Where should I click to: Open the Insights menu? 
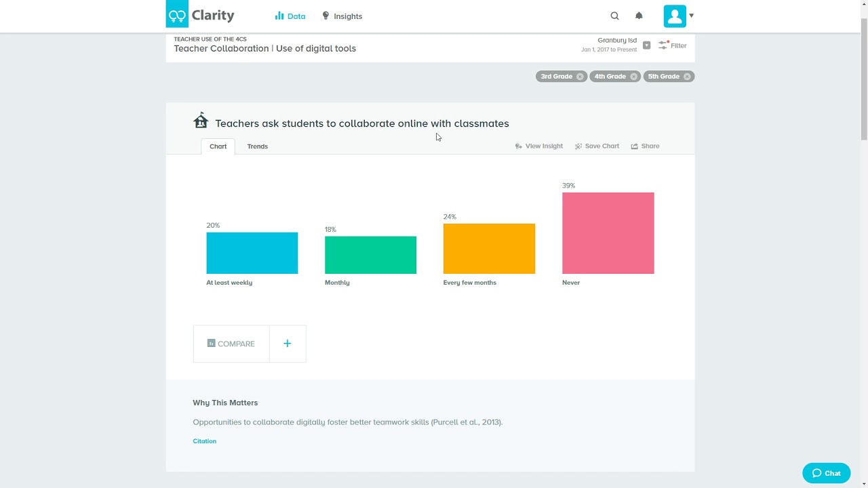point(342,16)
